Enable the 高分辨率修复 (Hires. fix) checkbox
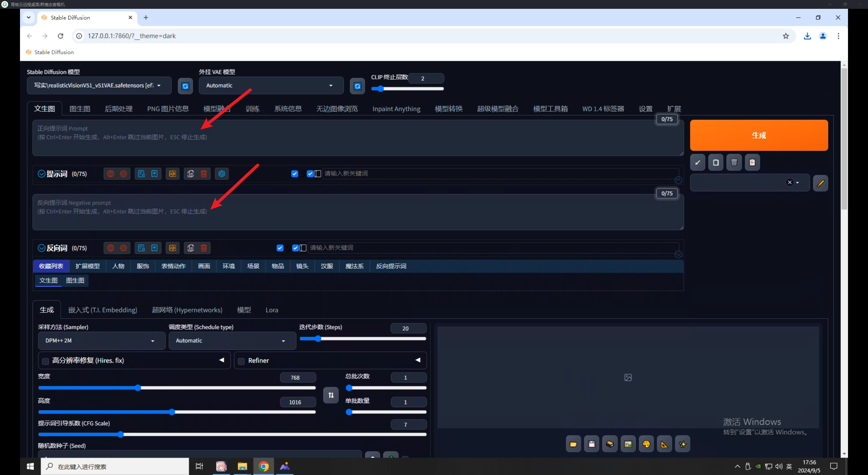The image size is (868, 475). coord(45,361)
